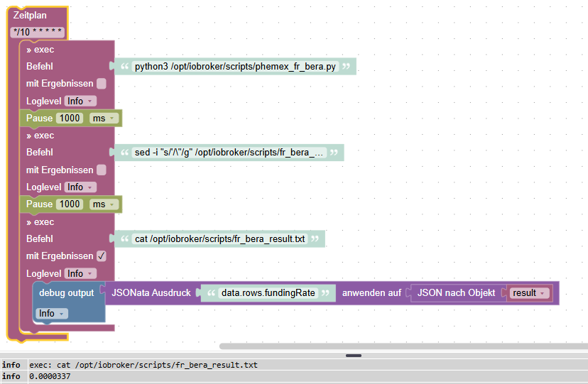The image size is (588, 384).
Task: Select the JSONata Ausdruck block
Action: point(151,293)
